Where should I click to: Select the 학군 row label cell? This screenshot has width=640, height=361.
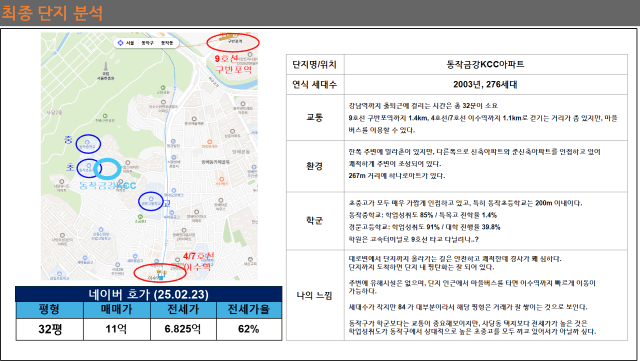pyautogui.click(x=315, y=221)
